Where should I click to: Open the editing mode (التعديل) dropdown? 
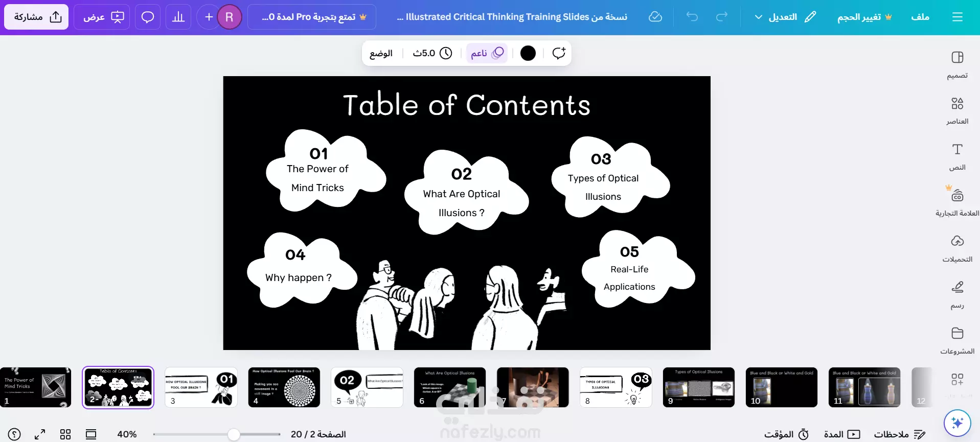point(785,17)
